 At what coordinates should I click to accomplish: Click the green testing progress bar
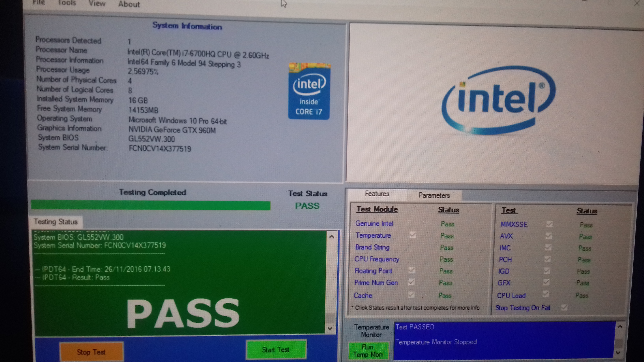[151, 205]
